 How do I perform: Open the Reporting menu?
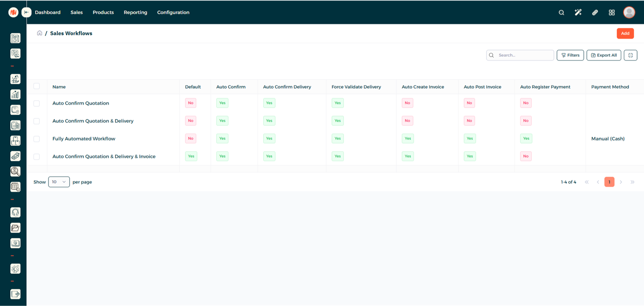(x=135, y=12)
